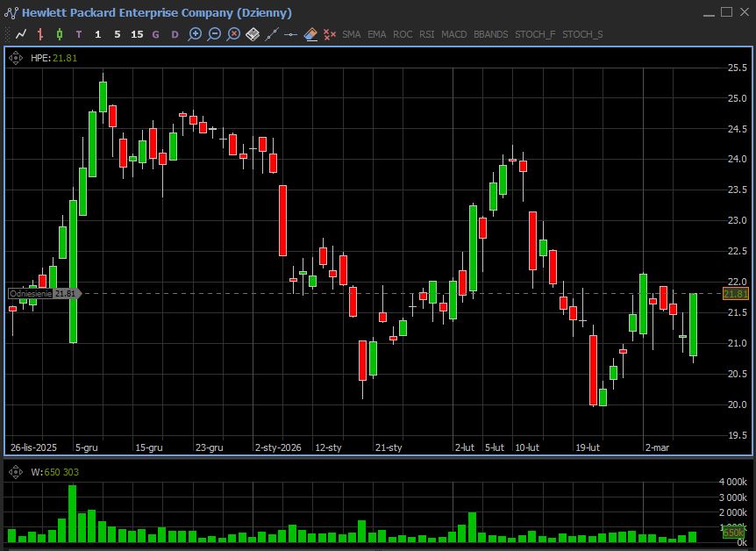Select the D daily interval button
This screenshot has width=756, height=551.
[175, 34]
